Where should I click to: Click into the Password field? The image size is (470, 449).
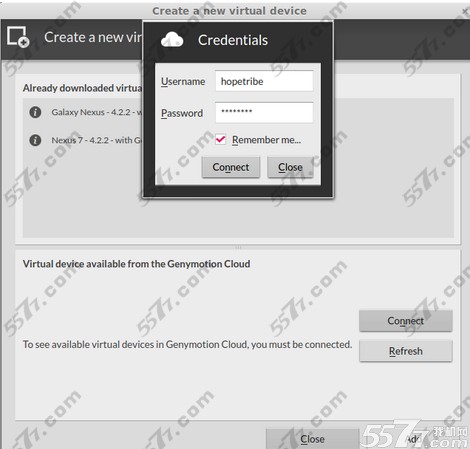264,113
